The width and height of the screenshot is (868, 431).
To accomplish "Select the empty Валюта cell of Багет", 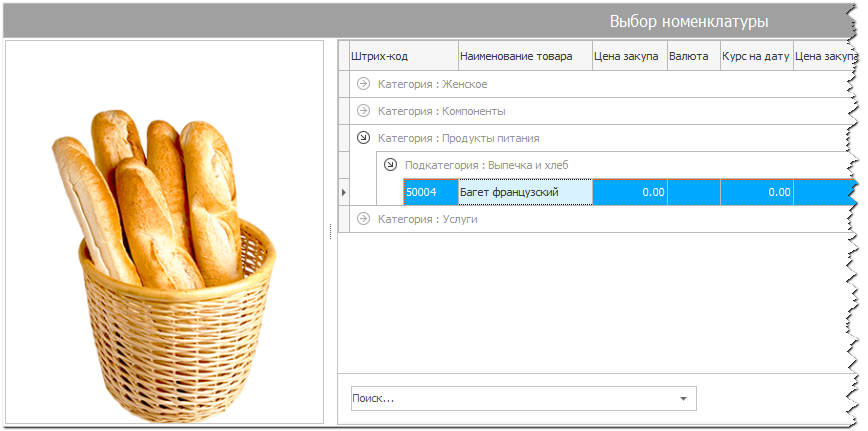I will [694, 192].
